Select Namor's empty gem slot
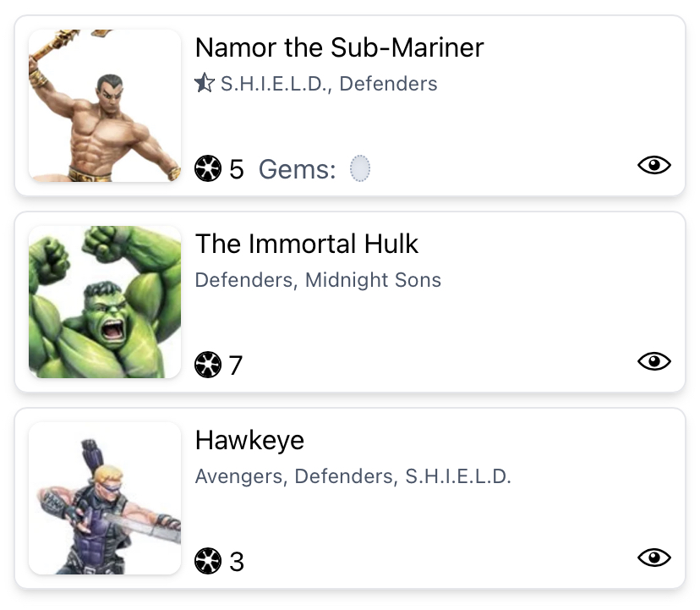 pos(360,169)
